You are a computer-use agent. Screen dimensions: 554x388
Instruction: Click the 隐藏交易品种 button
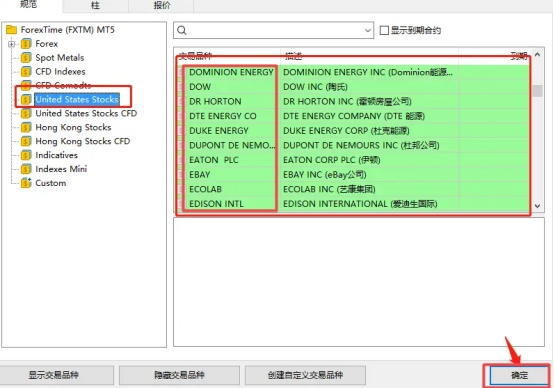179,375
